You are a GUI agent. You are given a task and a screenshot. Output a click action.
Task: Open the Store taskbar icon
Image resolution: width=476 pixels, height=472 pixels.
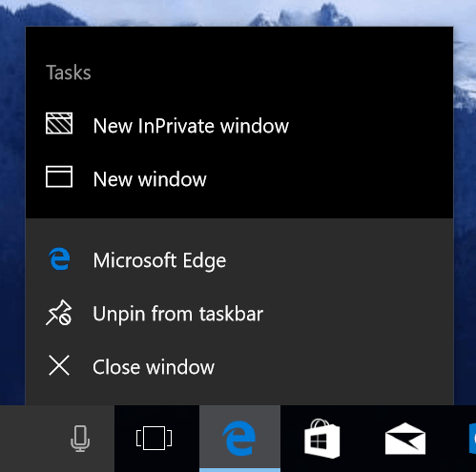321,439
